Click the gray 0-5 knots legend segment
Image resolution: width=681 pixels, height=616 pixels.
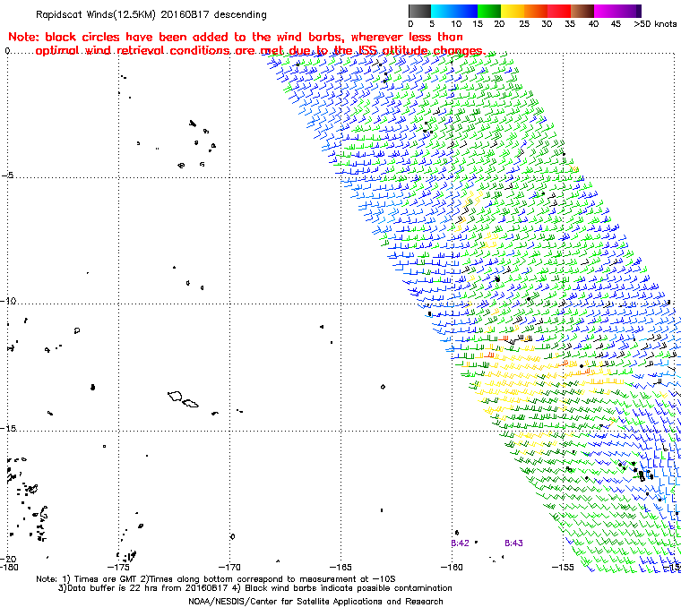click(x=419, y=11)
